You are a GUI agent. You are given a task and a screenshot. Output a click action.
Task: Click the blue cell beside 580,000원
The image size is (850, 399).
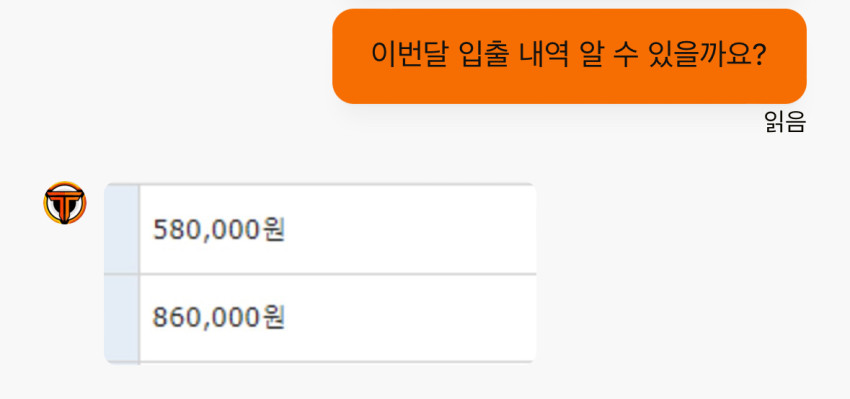point(121,229)
